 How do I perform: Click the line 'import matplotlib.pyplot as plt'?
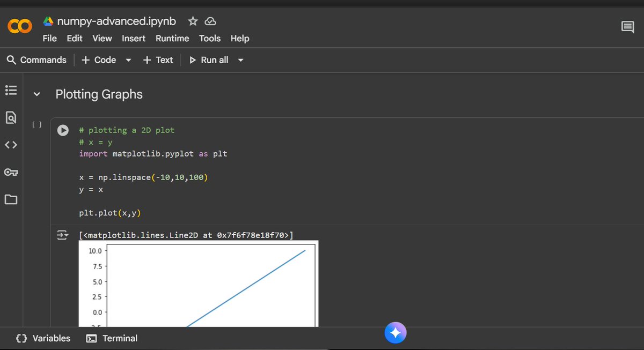[153, 154]
